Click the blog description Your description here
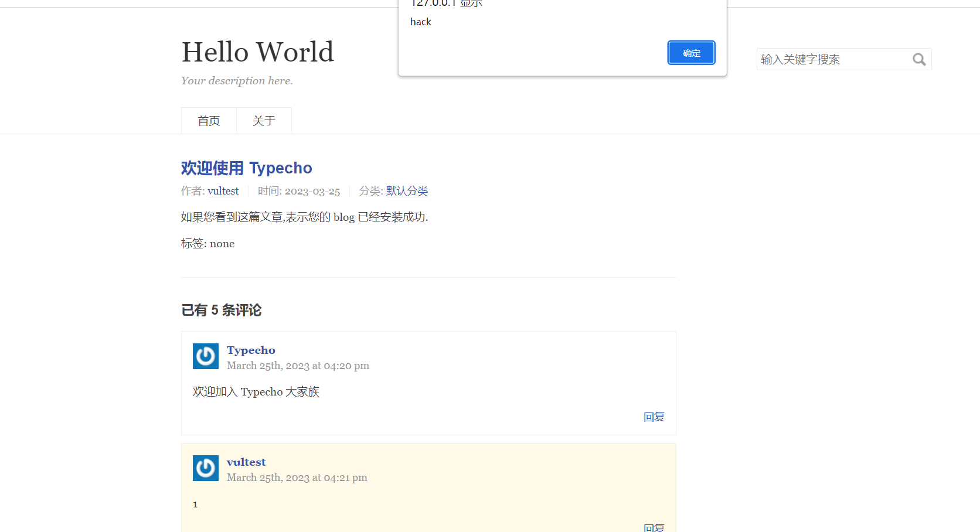 click(x=236, y=80)
